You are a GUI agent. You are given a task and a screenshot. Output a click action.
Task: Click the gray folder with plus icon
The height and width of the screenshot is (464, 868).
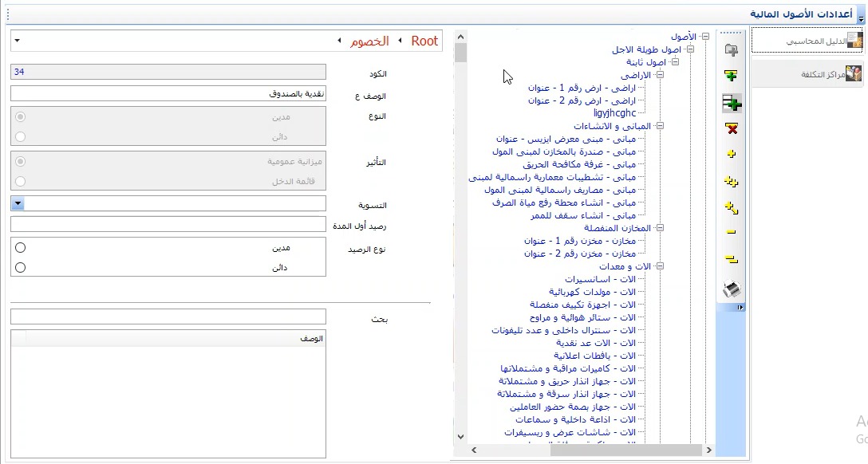coord(732,49)
